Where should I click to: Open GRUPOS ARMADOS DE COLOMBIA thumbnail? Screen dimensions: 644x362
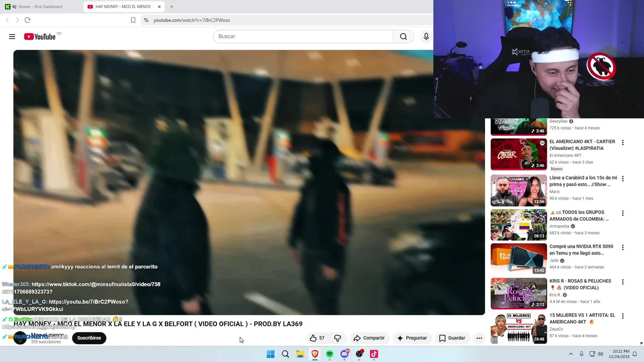click(519, 225)
